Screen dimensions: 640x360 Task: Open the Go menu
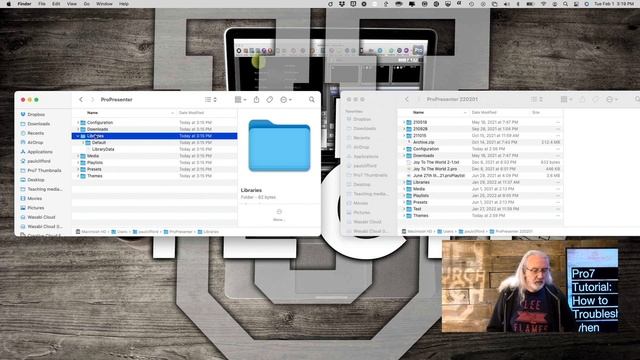pos(87,4)
